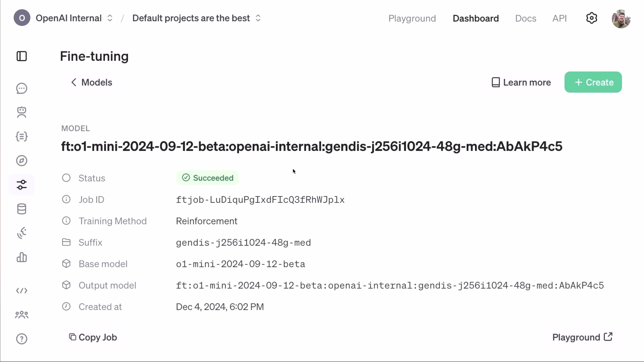Open the settings gear icon
The height and width of the screenshot is (362, 644).
592,18
